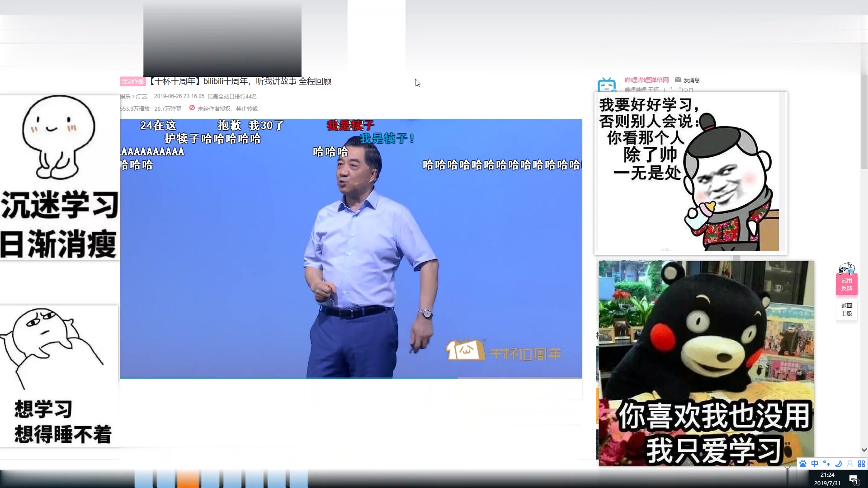Click the Baidu paw icon in the input toolbar

803,464
